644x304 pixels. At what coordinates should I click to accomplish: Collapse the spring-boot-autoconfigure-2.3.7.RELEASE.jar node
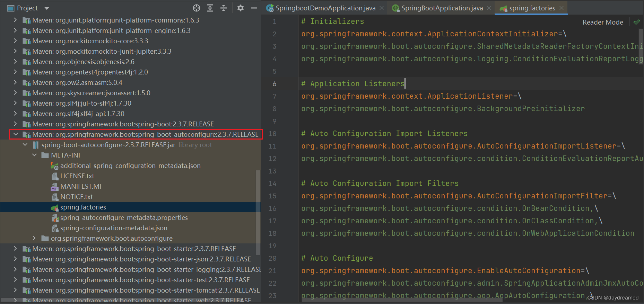point(25,145)
